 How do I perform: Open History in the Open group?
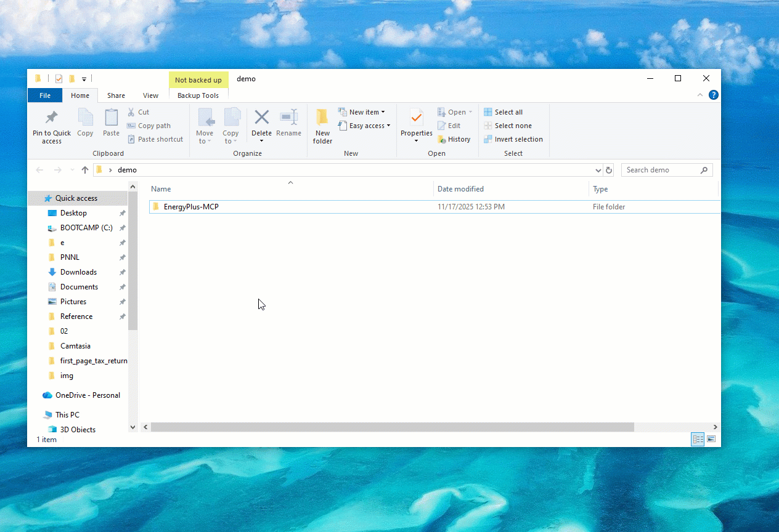tap(454, 139)
